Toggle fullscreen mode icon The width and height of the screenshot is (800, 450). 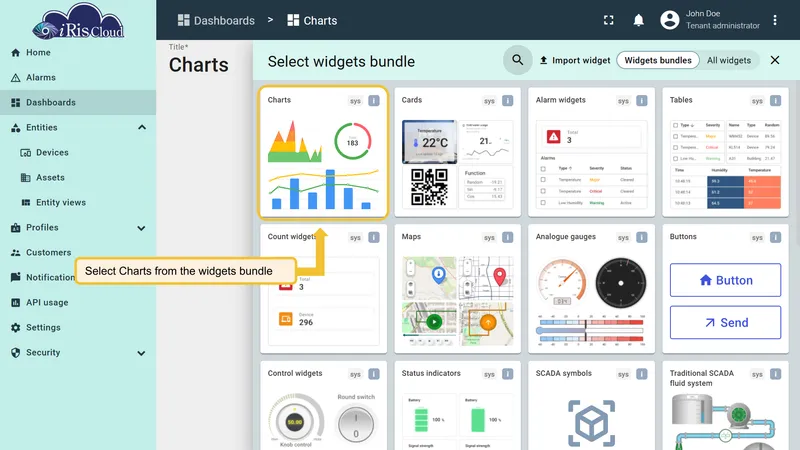tap(608, 20)
